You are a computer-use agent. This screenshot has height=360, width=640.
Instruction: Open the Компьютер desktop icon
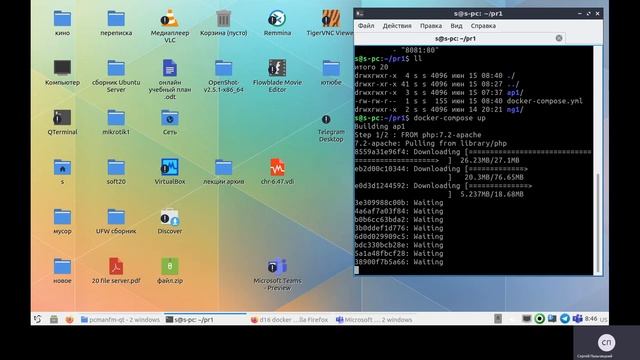pos(62,68)
